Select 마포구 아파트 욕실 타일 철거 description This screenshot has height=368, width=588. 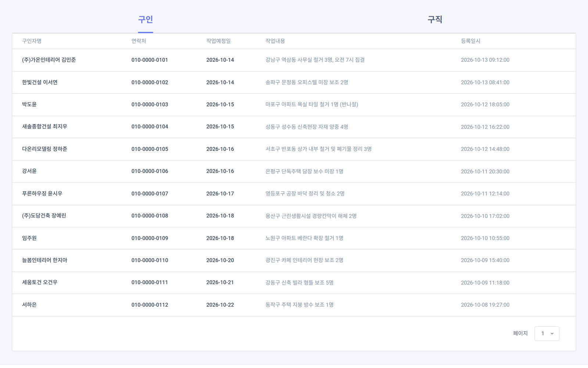pyautogui.click(x=312, y=105)
